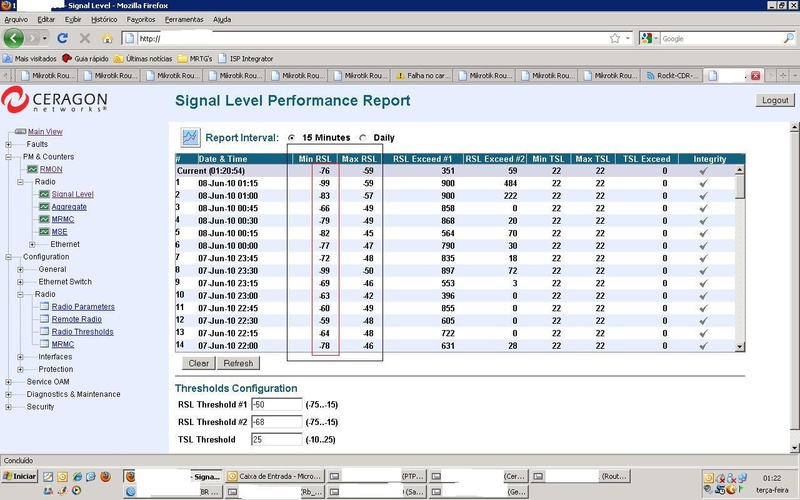This screenshot has height=500, width=800.
Task: Select row 08-Jun-10 01:15
Action: tap(455, 183)
